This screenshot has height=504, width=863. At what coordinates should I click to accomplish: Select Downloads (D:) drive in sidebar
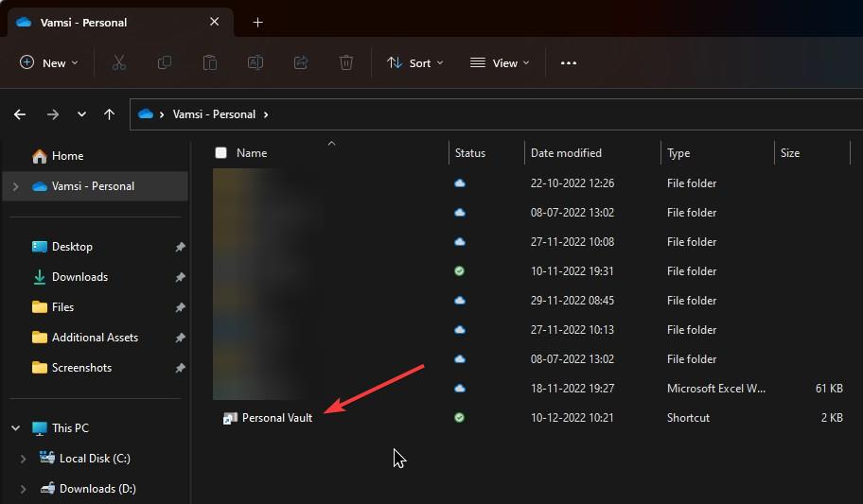coord(97,489)
